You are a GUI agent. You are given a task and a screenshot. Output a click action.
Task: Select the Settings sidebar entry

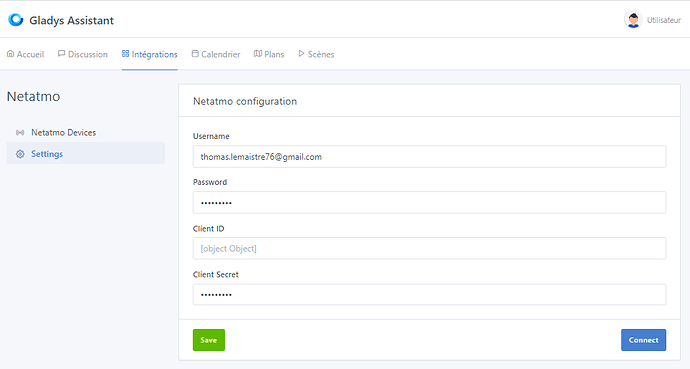(x=85, y=153)
